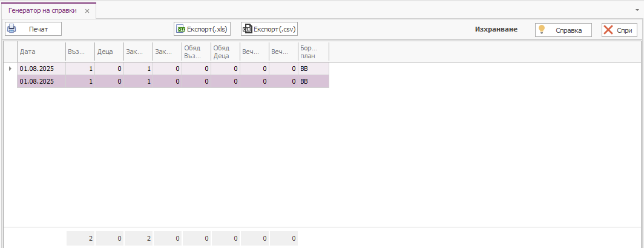
Task: Open the tab list dropdown arrow
Action: pos(637,10)
